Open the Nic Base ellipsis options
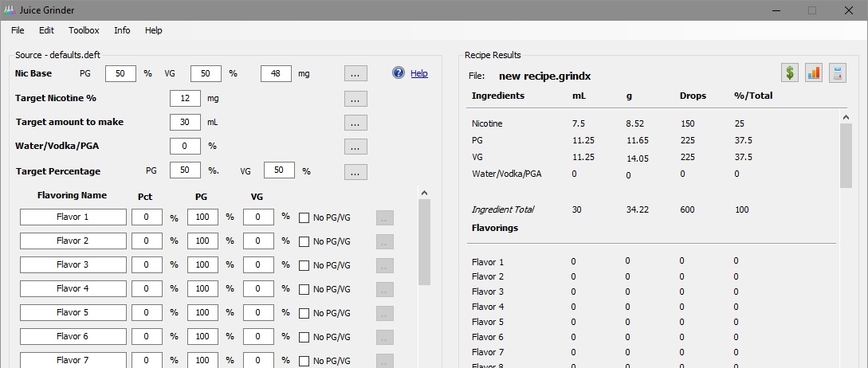868x368 pixels. click(x=355, y=74)
